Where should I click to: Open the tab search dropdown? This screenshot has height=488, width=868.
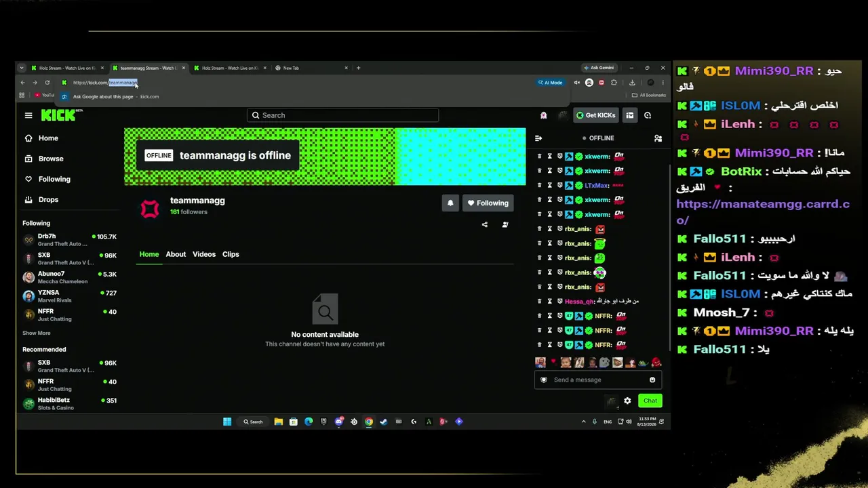[x=22, y=68]
